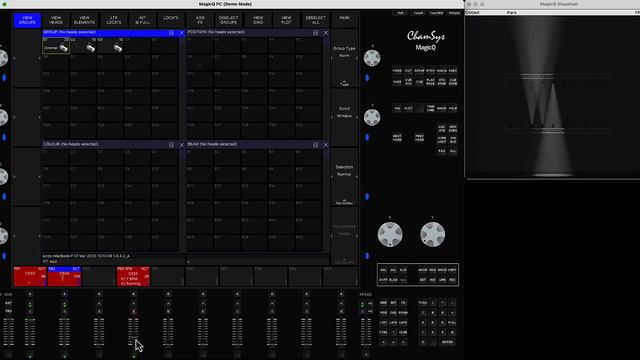Open the Output menu in MagicQ Visualiser

click(472, 13)
